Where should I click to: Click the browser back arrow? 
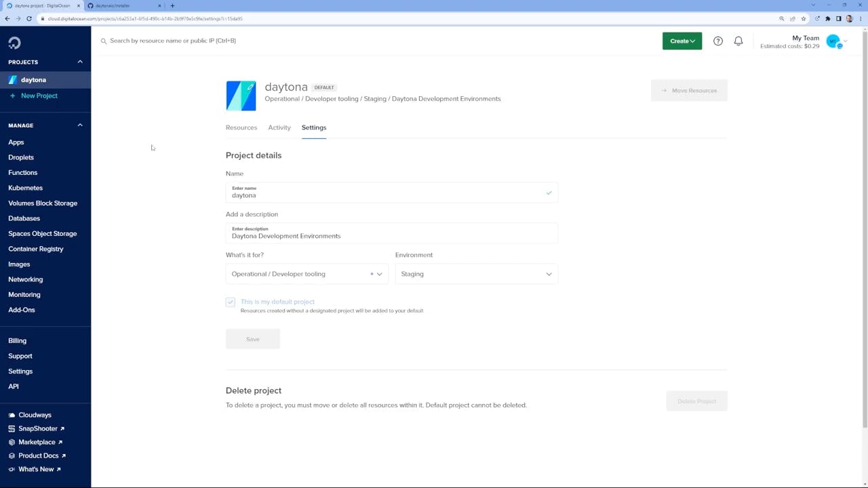7,18
